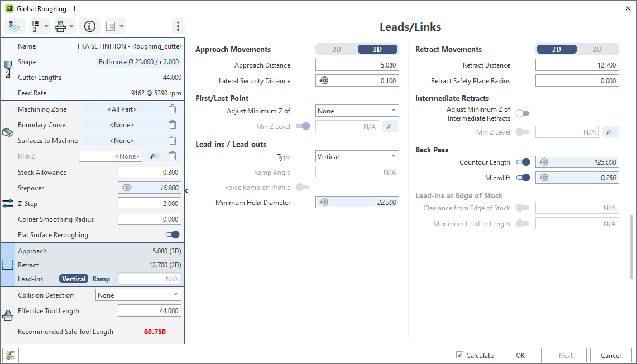Click the Effective Tool Length field
The width and height of the screenshot is (637, 364).
click(150, 311)
